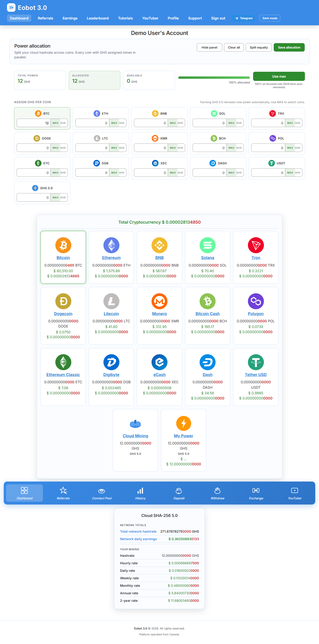Click the large Ethereum coin icon
The height and width of the screenshot is (644, 319).
(x=111, y=245)
